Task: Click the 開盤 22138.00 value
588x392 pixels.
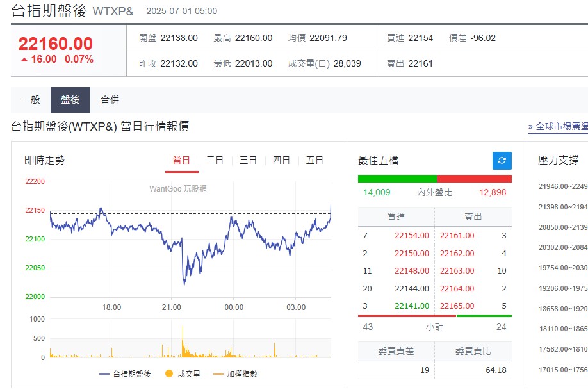Action: tap(179, 38)
